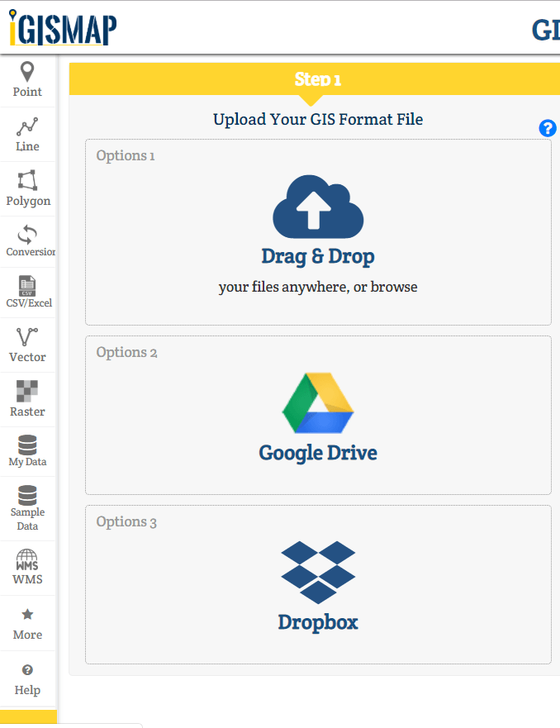Viewport: 560px width, 728px height.
Task: Click the 'Options 2' label
Action: coord(126,352)
